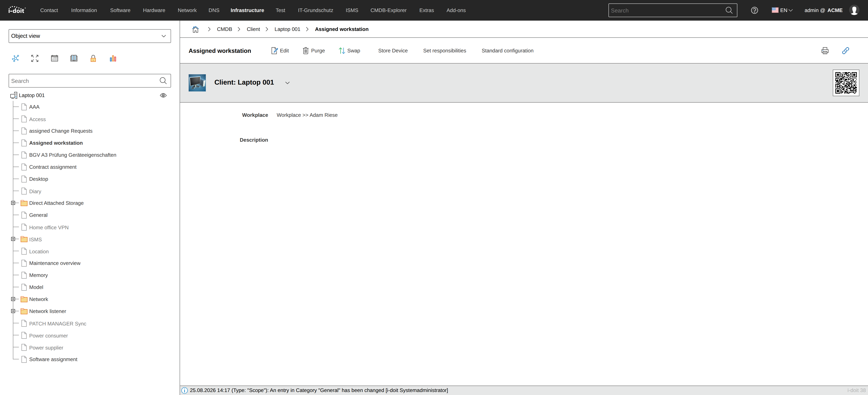Expand the Network folder in tree
This screenshot has width=868, height=395.
pyautogui.click(x=13, y=299)
